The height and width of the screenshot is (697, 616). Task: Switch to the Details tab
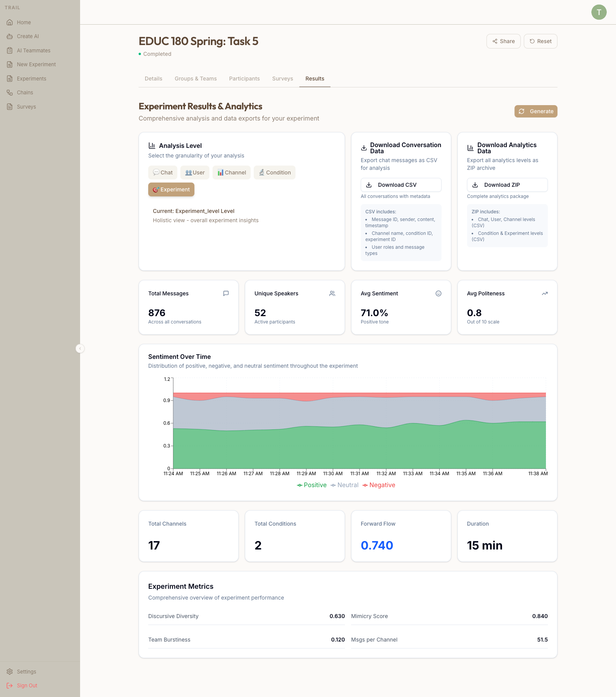[x=153, y=79]
